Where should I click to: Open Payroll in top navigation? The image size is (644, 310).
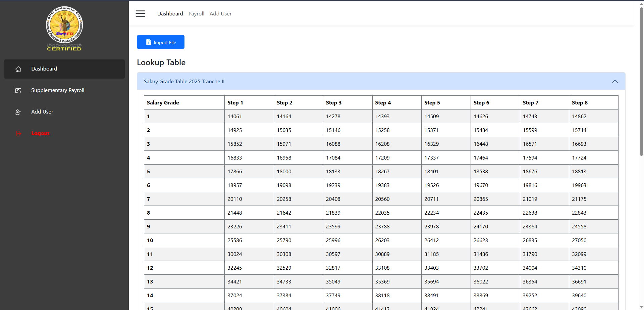[196, 13]
